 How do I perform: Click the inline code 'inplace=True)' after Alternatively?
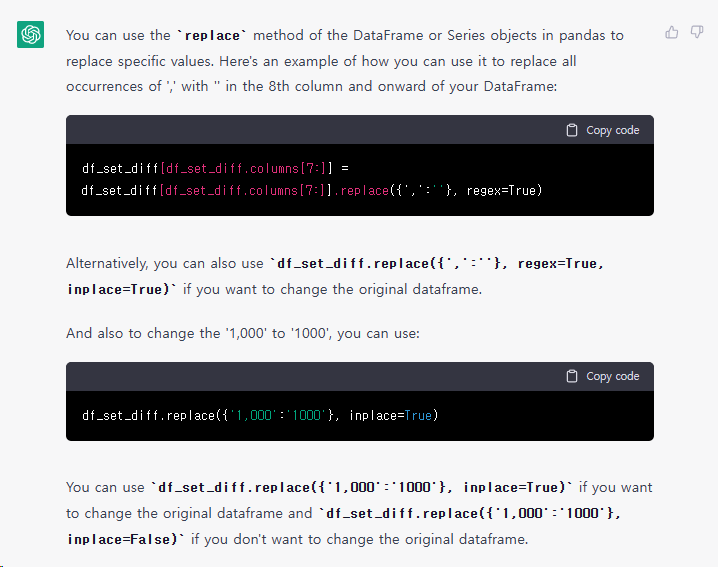[x=121, y=289]
